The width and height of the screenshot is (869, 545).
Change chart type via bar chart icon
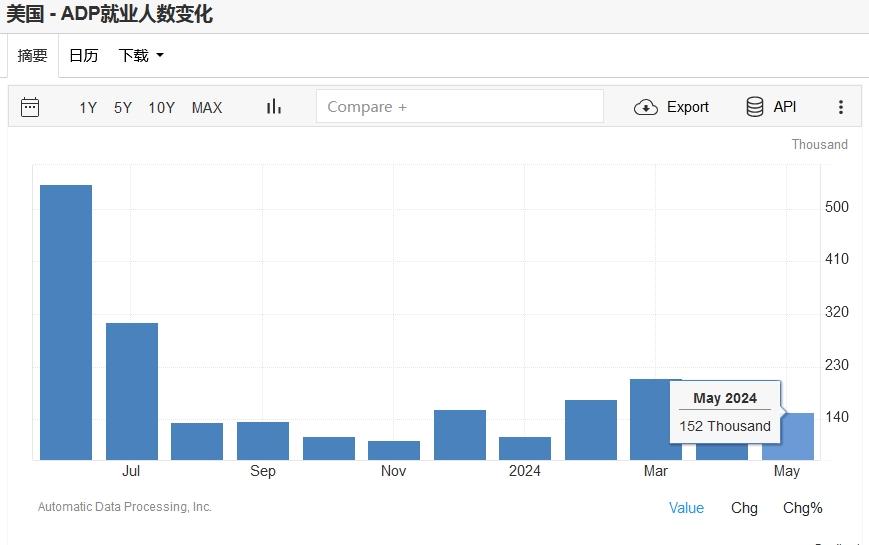tap(274, 106)
